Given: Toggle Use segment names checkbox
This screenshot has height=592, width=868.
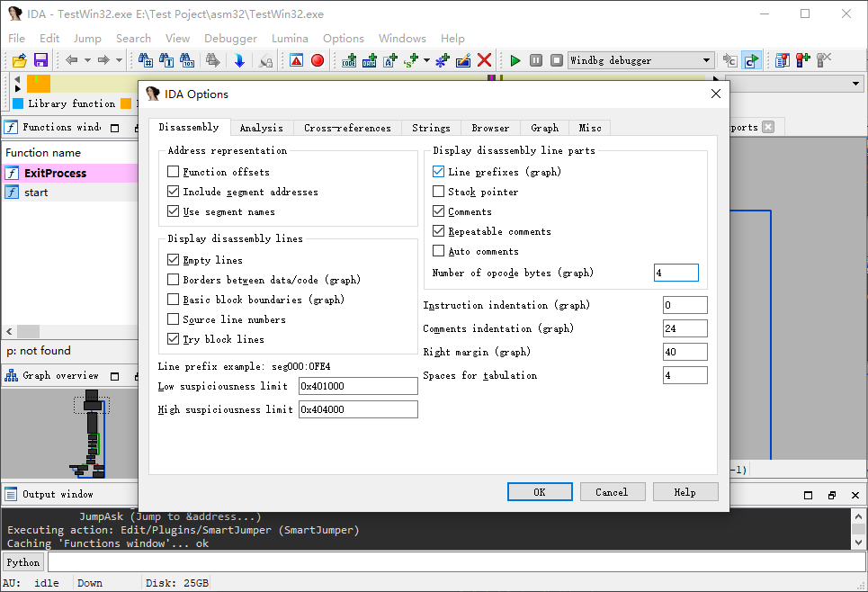Looking at the screenshot, I should [174, 211].
